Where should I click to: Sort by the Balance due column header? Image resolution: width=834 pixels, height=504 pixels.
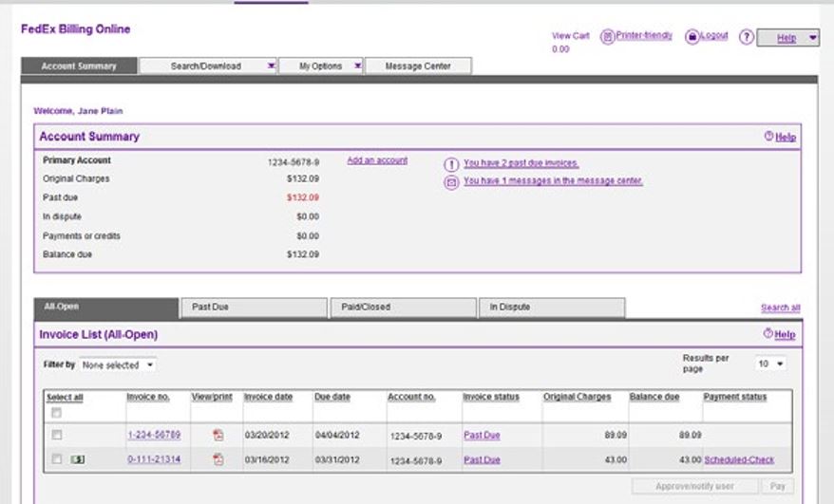(x=654, y=397)
